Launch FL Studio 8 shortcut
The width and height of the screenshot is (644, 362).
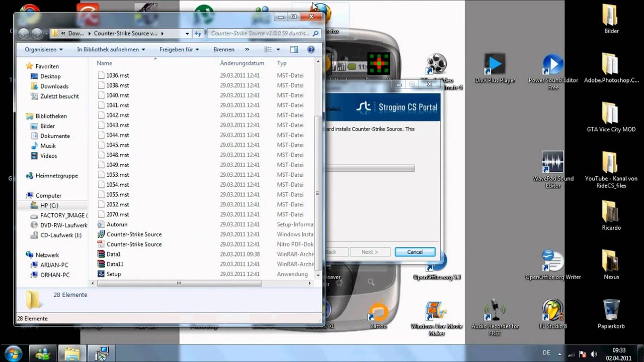[553, 315]
